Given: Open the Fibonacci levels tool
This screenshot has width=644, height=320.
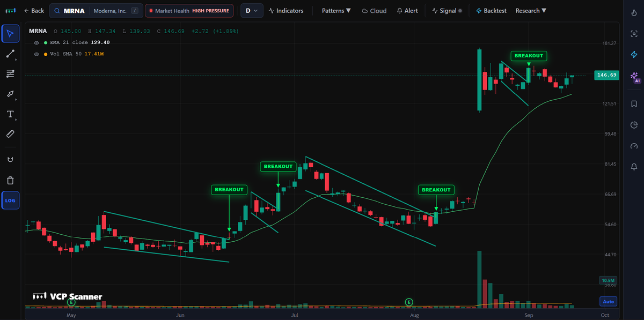Looking at the screenshot, I should coord(10,73).
